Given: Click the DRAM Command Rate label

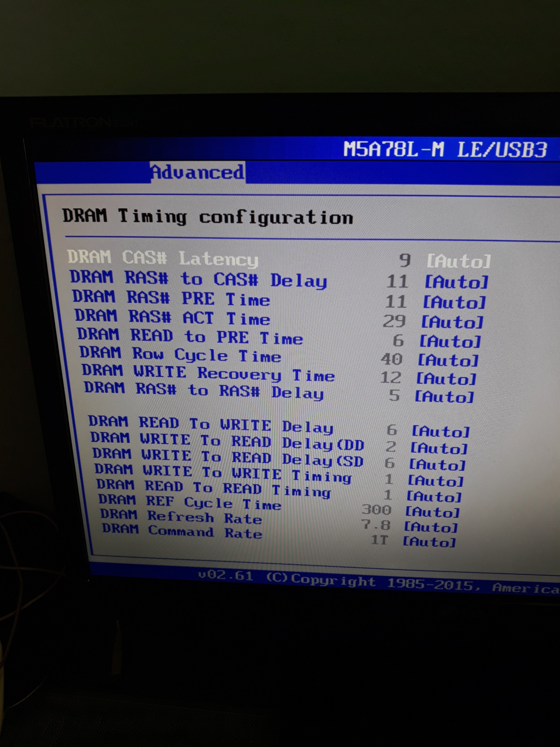Looking at the screenshot, I should coord(182,531).
